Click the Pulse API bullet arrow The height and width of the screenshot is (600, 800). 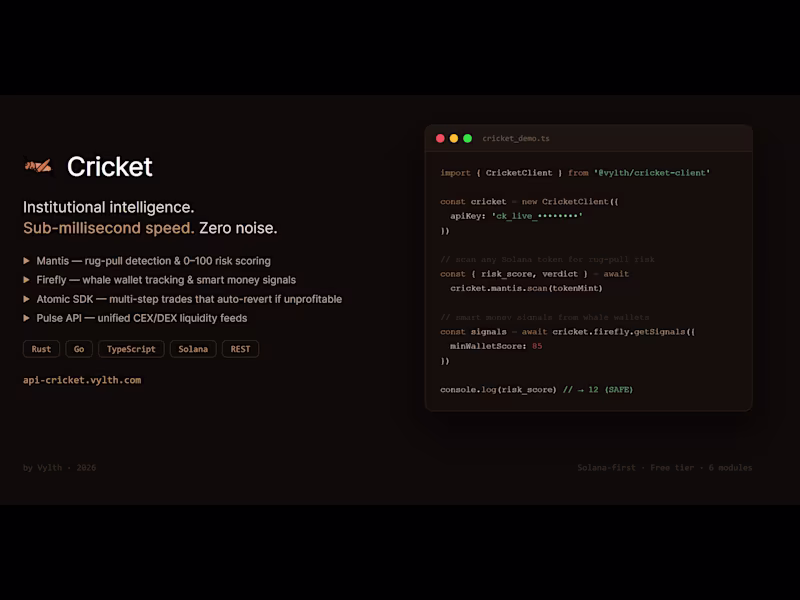(x=25, y=318)
